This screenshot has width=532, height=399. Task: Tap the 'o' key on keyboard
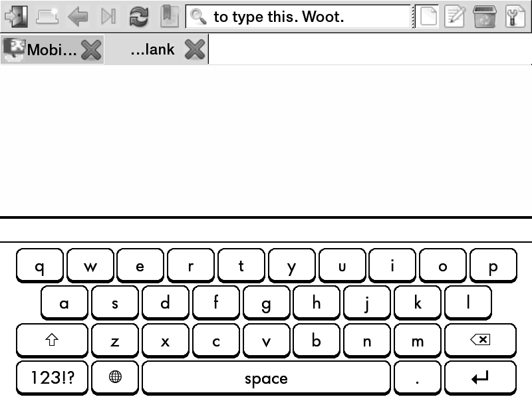(443, 265)
